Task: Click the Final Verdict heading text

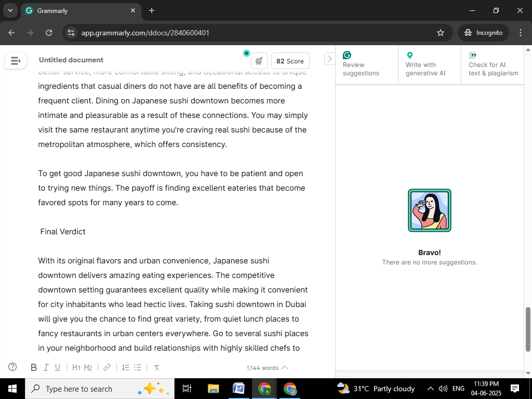Action: coord(63,231)
